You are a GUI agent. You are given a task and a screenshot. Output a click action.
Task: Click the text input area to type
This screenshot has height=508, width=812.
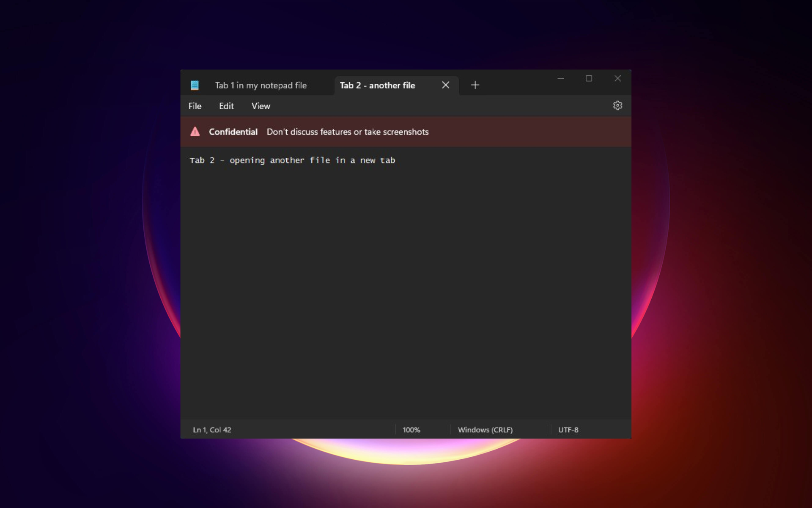point(406,281)
